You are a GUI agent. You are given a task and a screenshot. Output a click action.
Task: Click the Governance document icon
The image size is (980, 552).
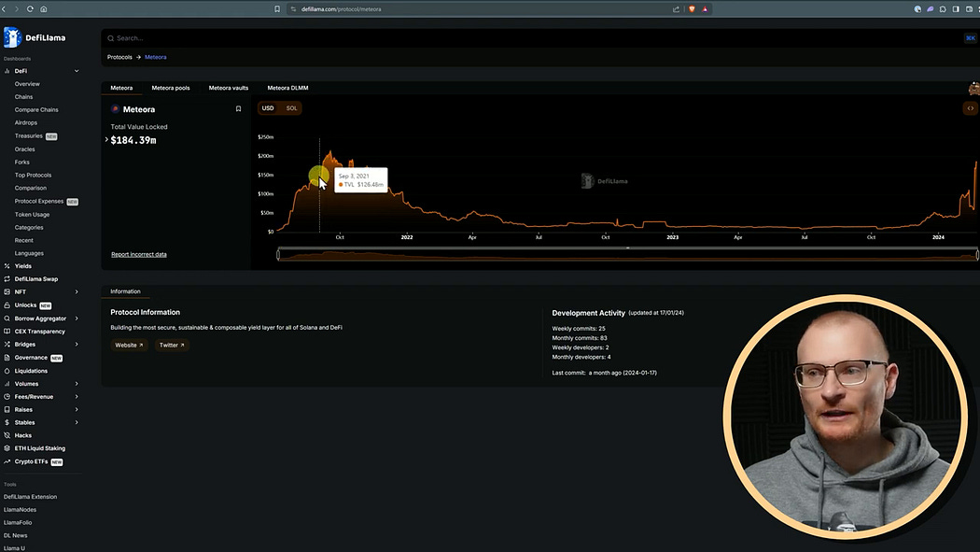click(7, 358)
